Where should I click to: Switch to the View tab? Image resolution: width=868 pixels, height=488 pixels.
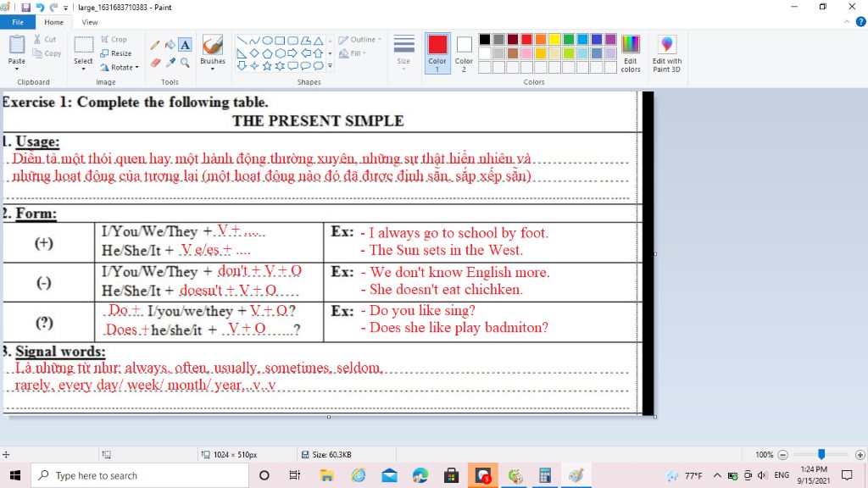coord(90,22)
